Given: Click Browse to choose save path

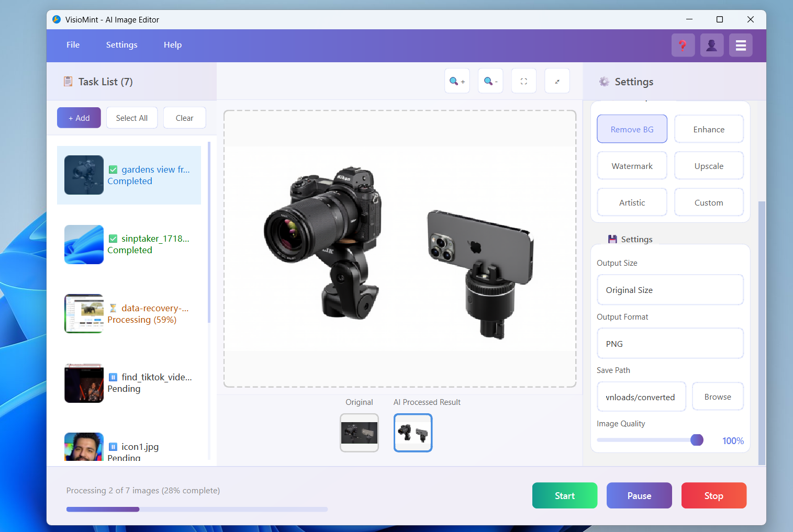Looking at the screenshot, I should (x=717, y=397).
